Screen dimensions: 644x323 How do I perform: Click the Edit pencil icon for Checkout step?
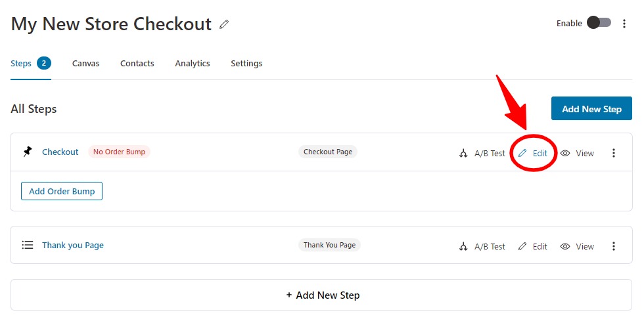click(x=522, y=153)
